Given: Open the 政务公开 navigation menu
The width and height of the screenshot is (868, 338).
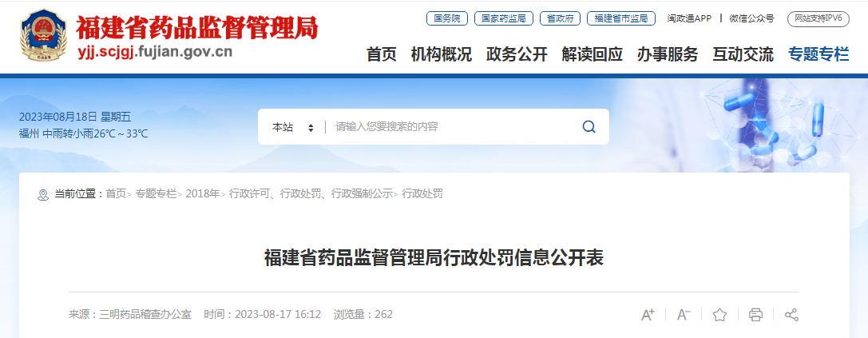Looking at the screenshot, I should pyautogui.click(x=517, y=54).
